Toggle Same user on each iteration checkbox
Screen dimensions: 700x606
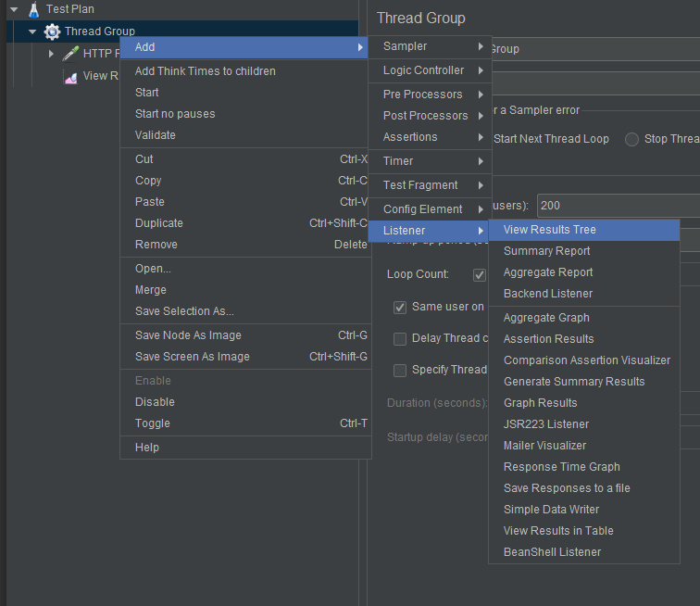[x=400, y=307]
